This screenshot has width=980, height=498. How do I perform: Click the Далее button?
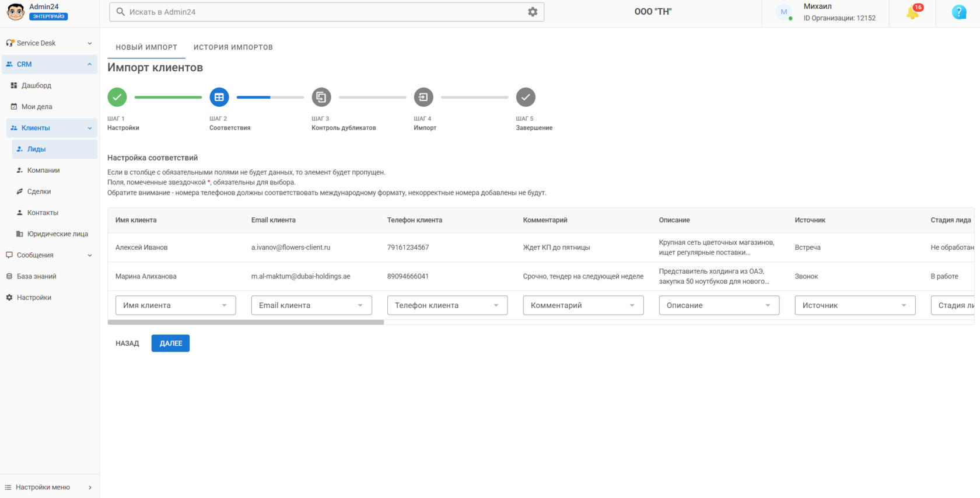point(170,343)
